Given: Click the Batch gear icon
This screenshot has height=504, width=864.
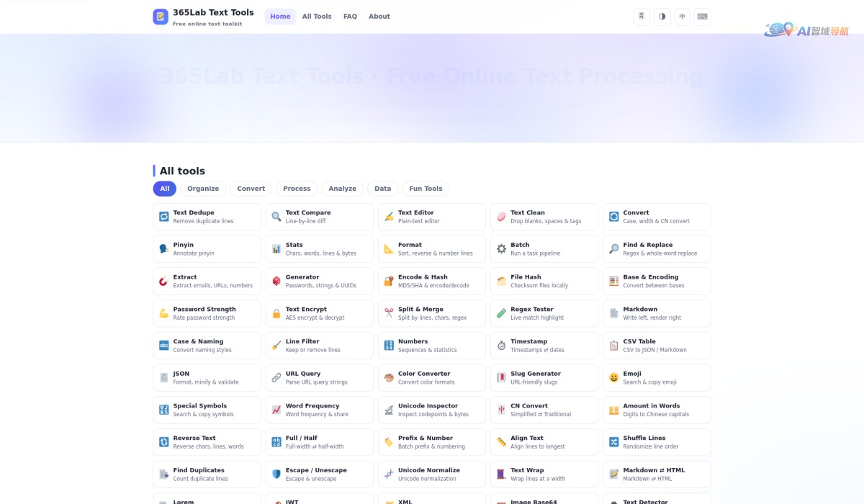Looking at the screenshot, I should (x=501, y=249).
